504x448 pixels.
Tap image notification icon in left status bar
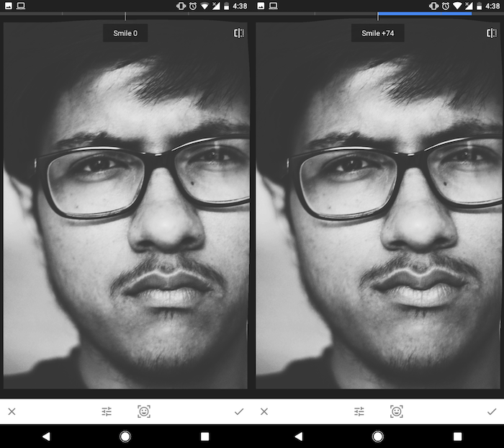[x=9, y=6]
